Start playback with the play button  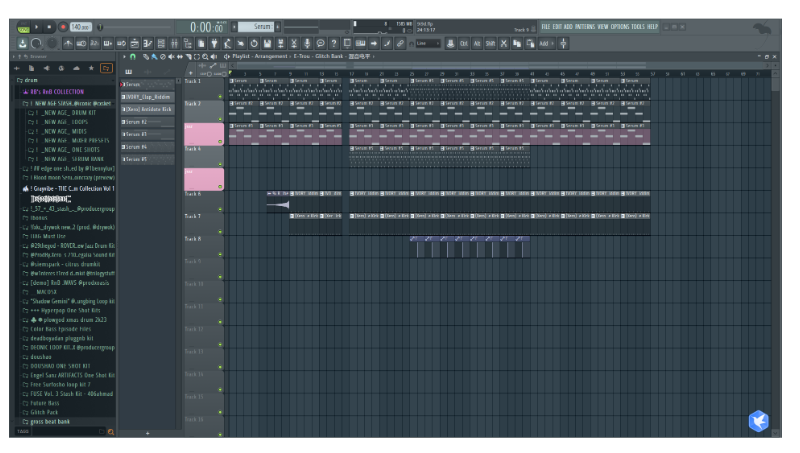click(36, 27)
